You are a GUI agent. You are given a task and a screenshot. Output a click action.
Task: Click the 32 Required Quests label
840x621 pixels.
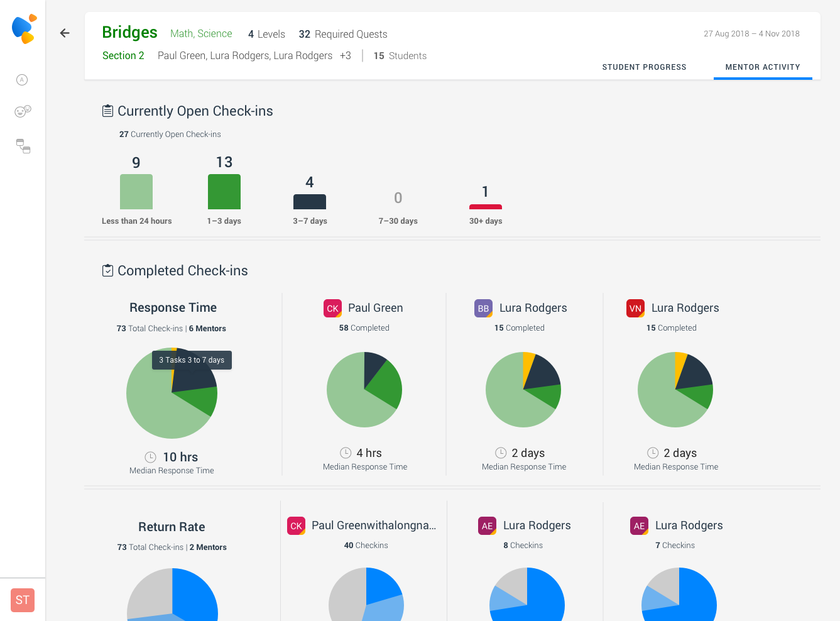pos(343,34)
